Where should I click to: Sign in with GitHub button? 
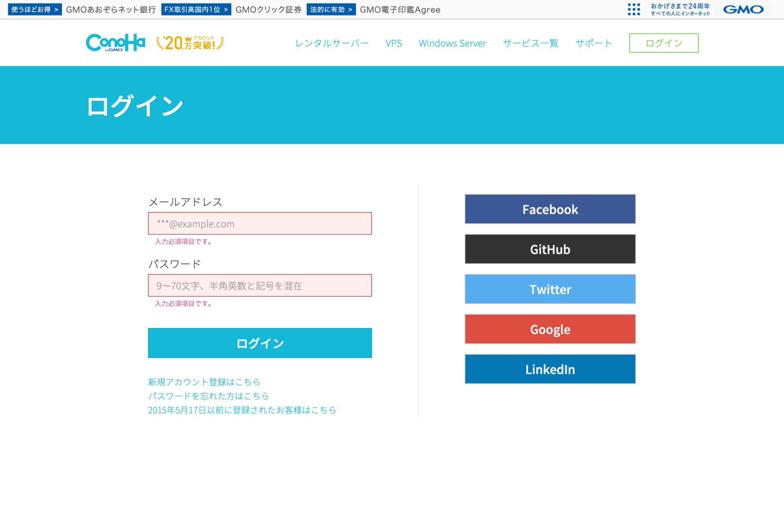click(x=550, y=249)
